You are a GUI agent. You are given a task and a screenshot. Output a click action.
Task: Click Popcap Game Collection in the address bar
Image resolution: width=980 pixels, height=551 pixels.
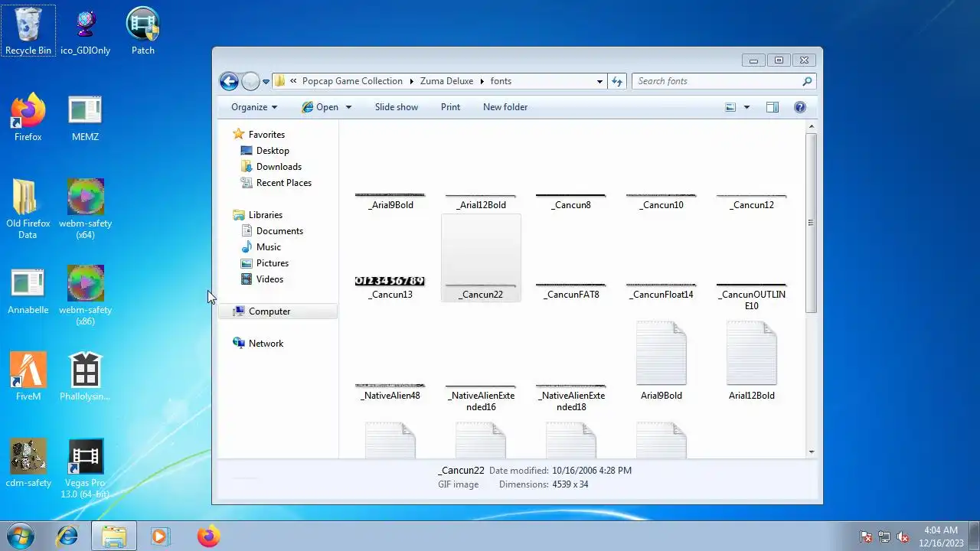tap(352, 81)
